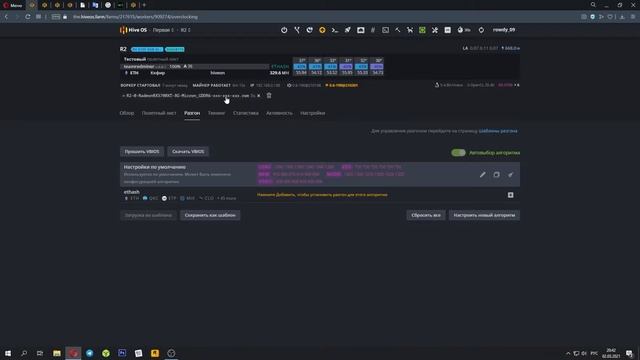
Task: Click the ETHASH algorithm label
Action: coord(280,66)
